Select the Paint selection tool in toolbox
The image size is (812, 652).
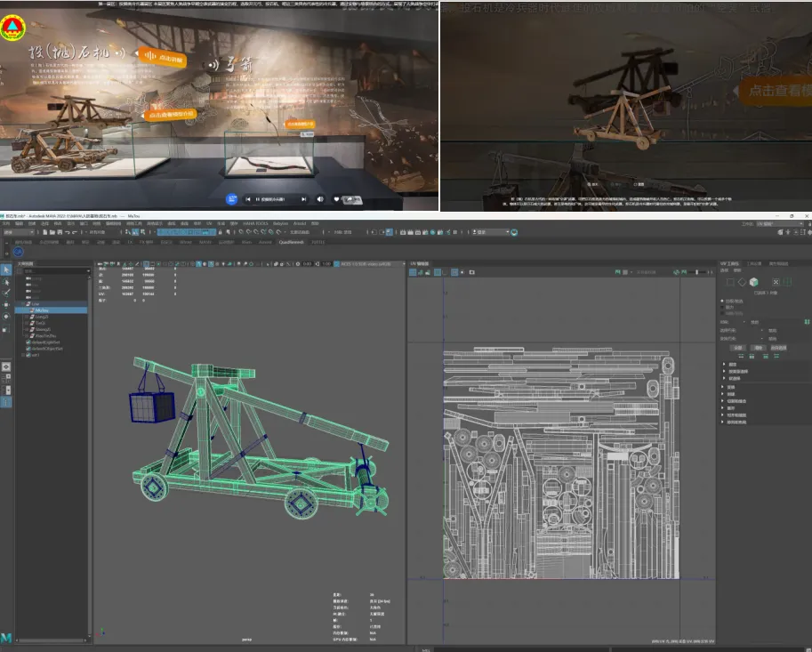[6, 293]
